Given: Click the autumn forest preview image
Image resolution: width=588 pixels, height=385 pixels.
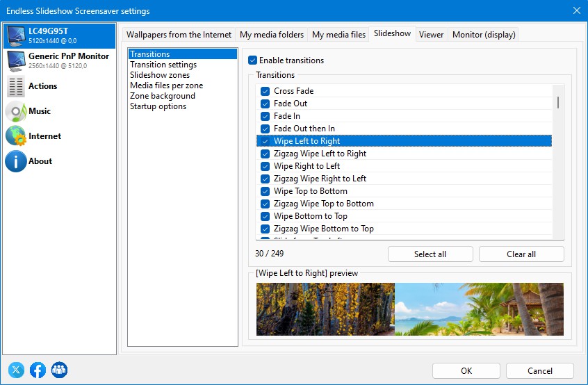Looking at the screenshot, I should coord(325,309).
